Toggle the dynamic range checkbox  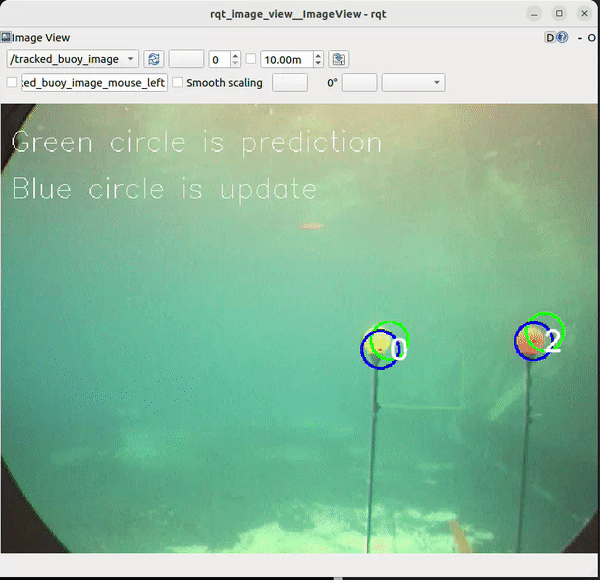coord(251,59)
